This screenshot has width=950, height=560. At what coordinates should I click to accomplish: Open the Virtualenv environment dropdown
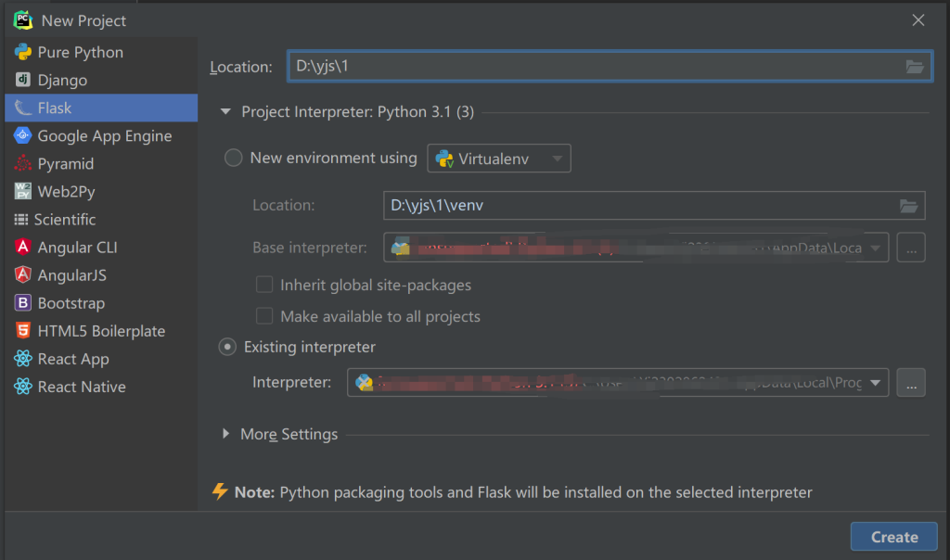click(499, 159)
